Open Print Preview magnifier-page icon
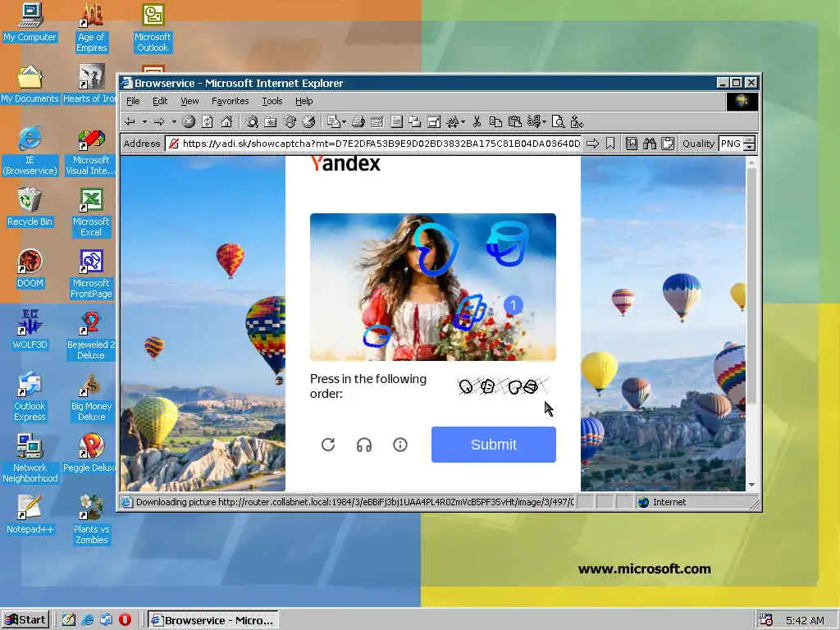The width and height of the screenshot is (840, 630). click(x=558, y=122)
